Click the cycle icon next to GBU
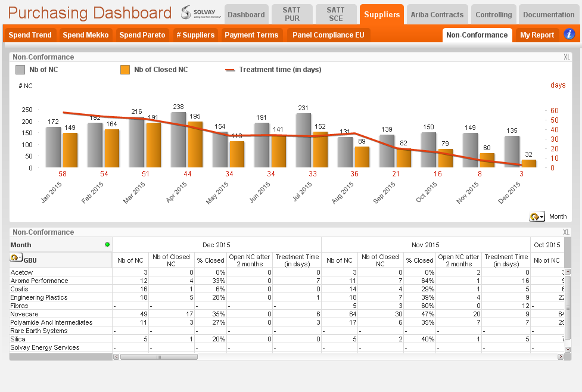This screenshot has width=582, height=392. [x=16, y=257]
